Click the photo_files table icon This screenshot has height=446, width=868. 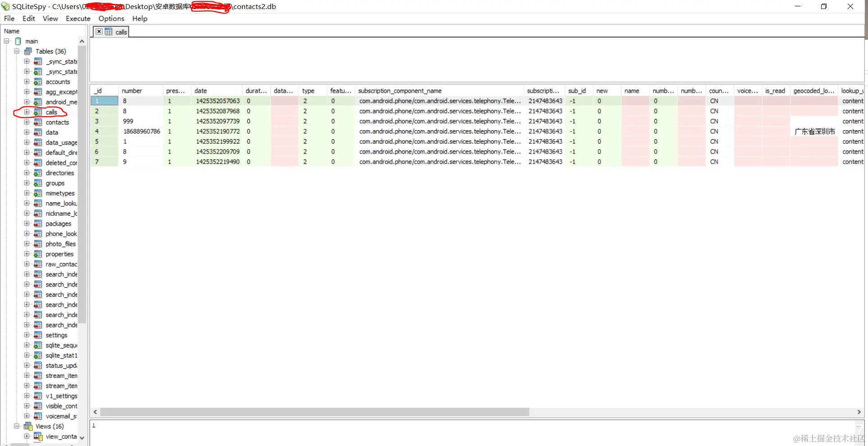(x=38, y=244)
